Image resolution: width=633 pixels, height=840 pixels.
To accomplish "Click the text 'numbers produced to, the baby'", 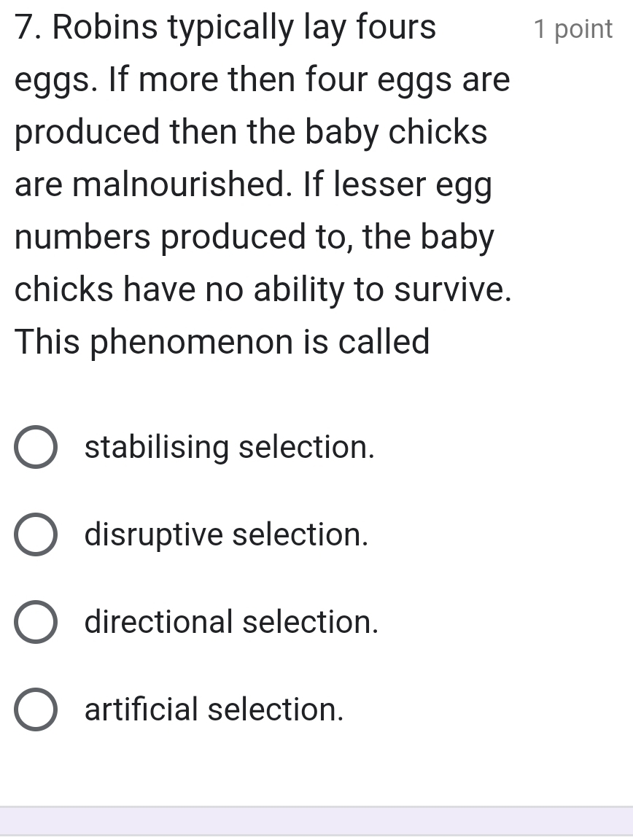I will tap(255, 238).
